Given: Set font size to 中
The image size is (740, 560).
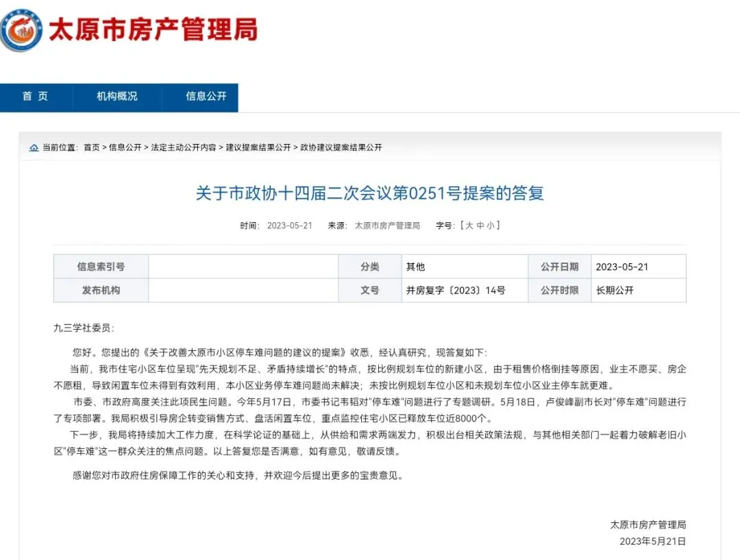Looking at the screenshot, I should 480,226.
